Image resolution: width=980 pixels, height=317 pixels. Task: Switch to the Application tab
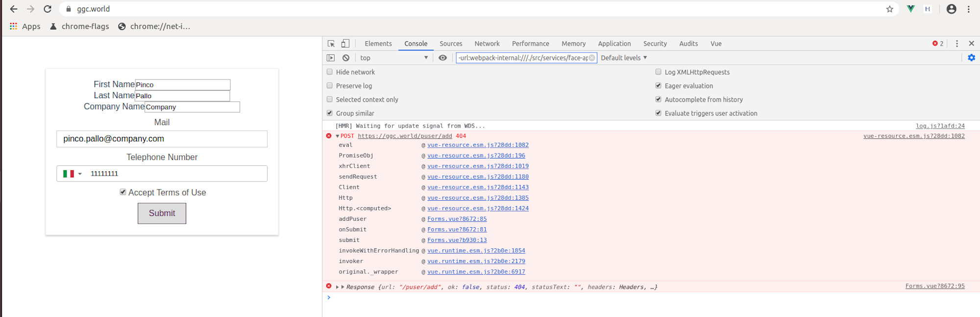(x=614, y=44)
